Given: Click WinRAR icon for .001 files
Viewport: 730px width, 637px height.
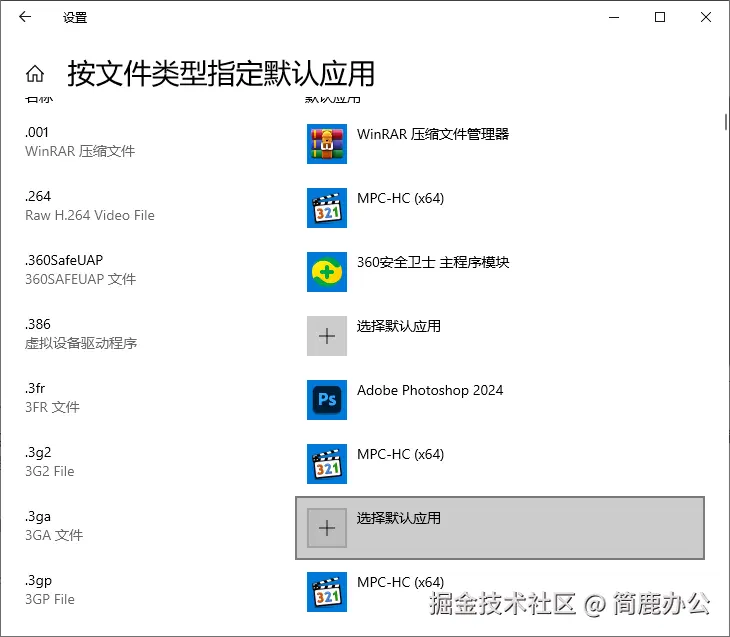Looking at the screenshot, I should [327, 144].
